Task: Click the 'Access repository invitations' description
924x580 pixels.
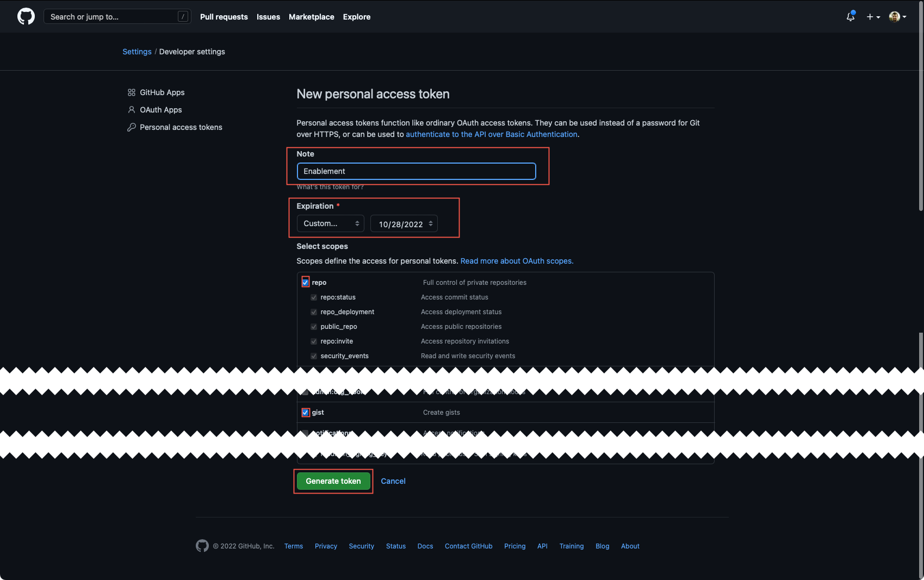Action: 465,341
